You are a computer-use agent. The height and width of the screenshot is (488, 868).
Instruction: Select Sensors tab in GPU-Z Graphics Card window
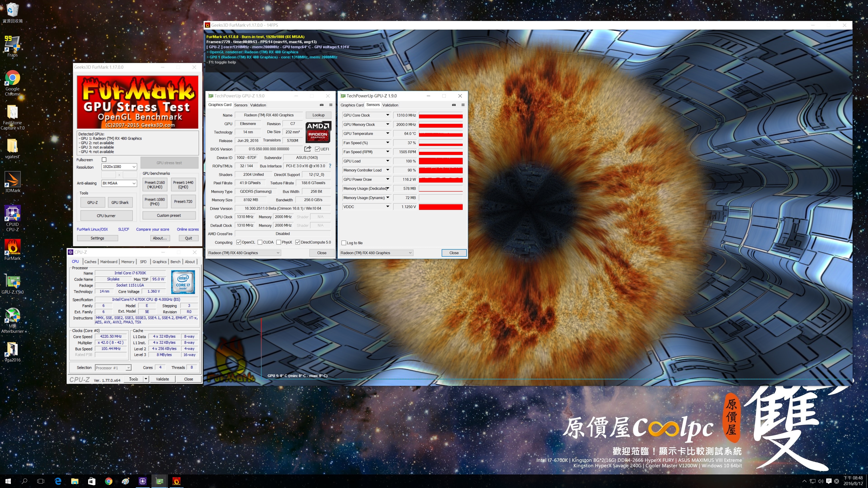[x=241, y=105]
